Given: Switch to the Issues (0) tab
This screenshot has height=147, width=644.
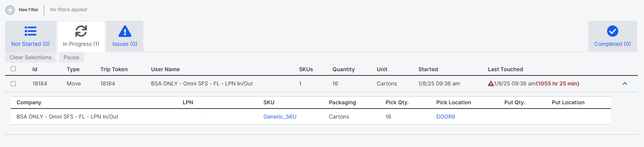Looking at the screenshot, I should (x=125, y=36).
